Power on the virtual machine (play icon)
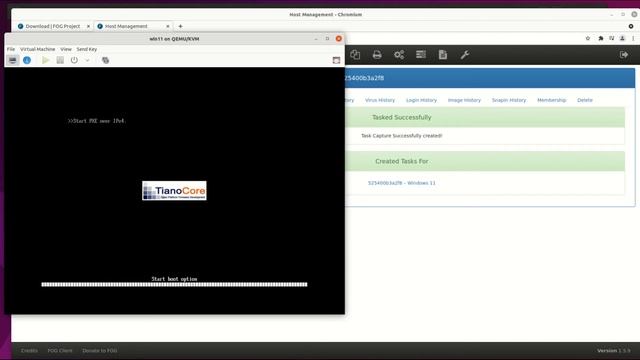This screenshot has height=360, width=640. (x=45, y=60)
